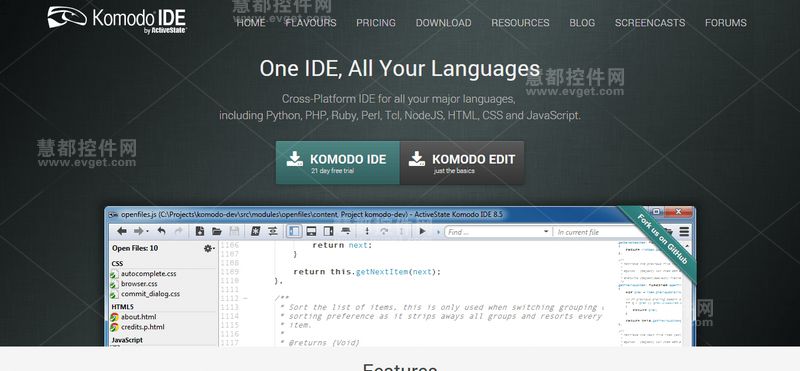Image resolution: width=800 pixels, height=371 pixels.
Task: Click the play/start debugging icon
Action: pos(422,231)
